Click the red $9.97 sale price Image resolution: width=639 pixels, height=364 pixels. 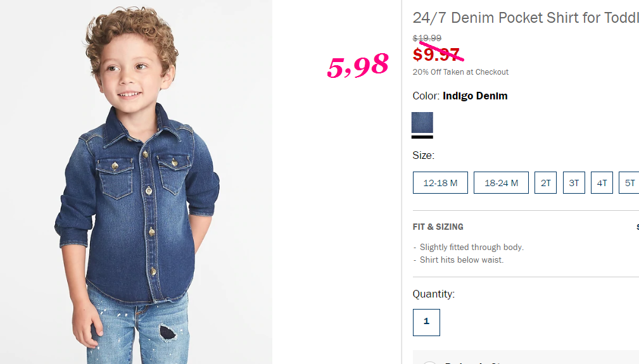click(x=436, y=54)
